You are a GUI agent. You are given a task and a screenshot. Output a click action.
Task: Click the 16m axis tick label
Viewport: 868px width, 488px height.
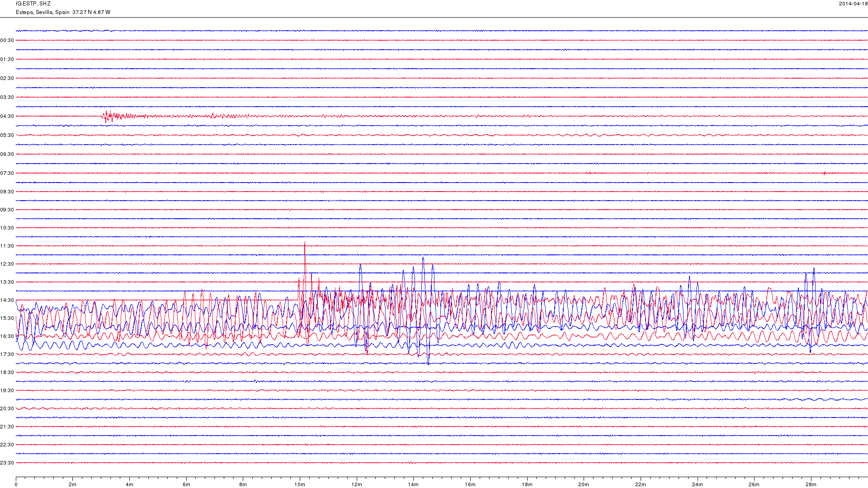click(470, 484)
